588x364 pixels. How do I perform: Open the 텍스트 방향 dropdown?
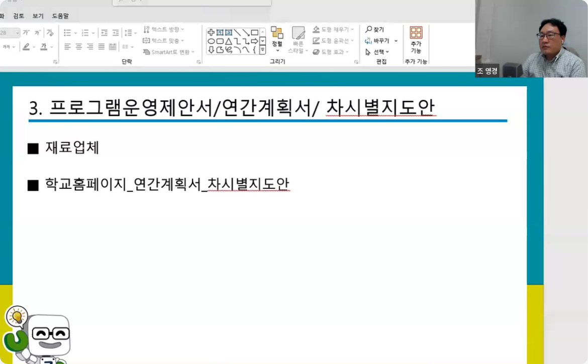(164, 30)
